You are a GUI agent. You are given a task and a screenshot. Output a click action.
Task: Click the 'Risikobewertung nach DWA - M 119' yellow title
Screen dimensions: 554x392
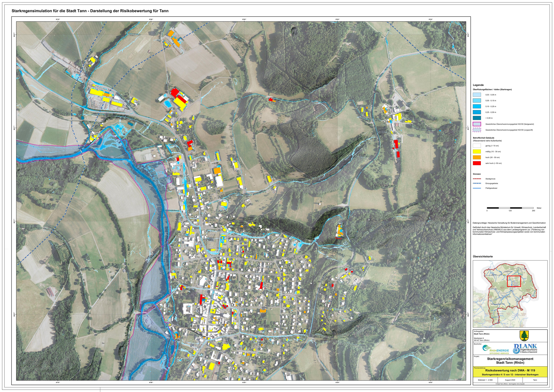click(510, 370)
